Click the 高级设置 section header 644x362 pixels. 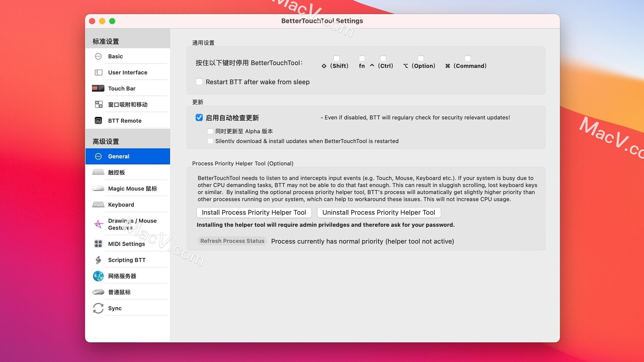(106, 141)
